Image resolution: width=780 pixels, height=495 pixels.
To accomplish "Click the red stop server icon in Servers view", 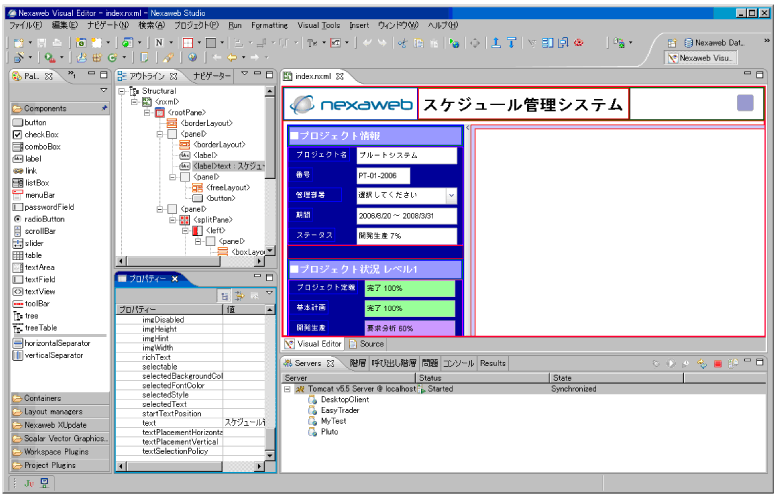I will click(x=718, y=364).
